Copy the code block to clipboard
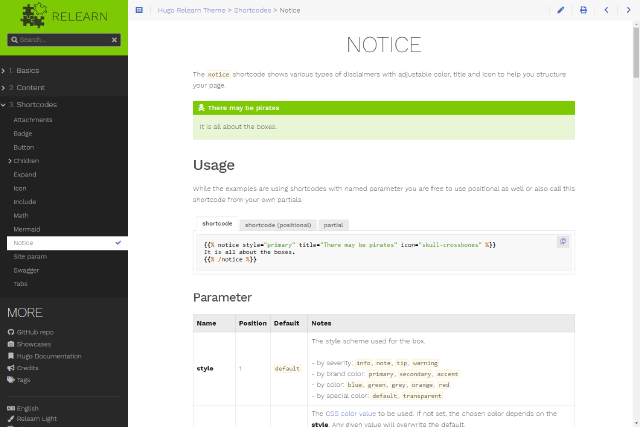Image resolution: width=640 pixels, height=427 pixels. tap(563, 242)
